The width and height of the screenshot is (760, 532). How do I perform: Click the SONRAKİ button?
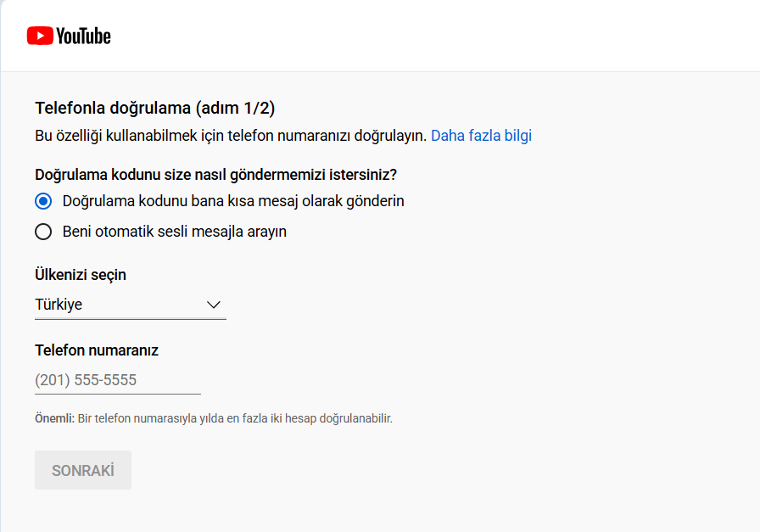pyautogui.click(x=83, y=470)
